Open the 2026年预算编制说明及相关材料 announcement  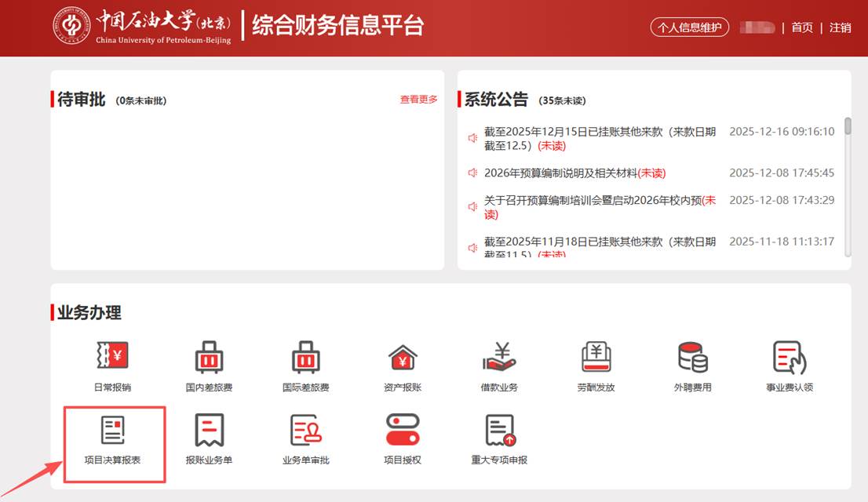(x=574, y=173)
